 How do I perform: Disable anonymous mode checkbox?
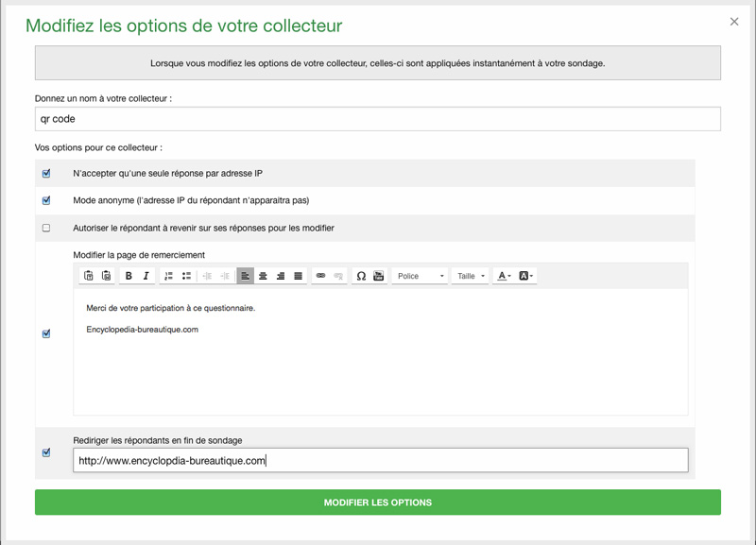click(x=46, y=200)
